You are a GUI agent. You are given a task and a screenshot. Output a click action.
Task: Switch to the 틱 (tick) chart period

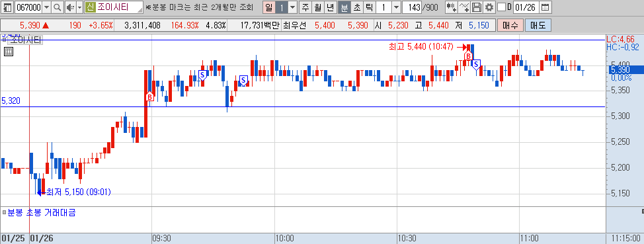click(369, 7)
